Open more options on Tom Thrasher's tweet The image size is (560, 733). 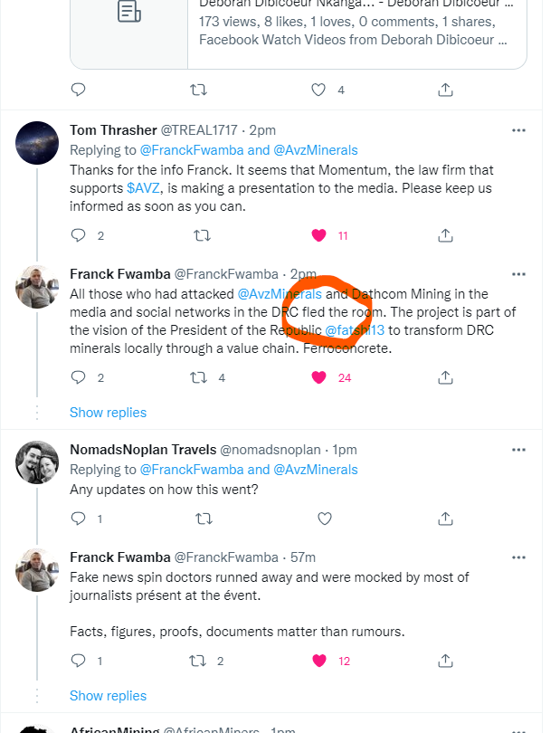point(518,130)
